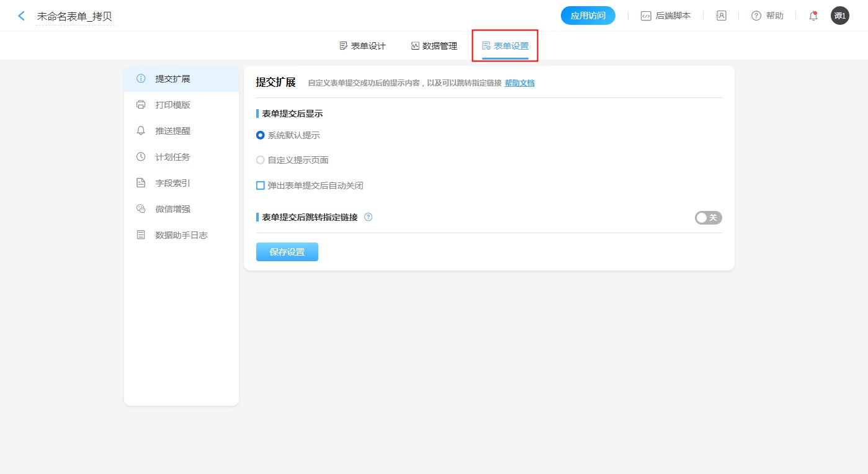Select the 自定义提示页面 radio option
The image size is (868, 474).
point(261,160)
